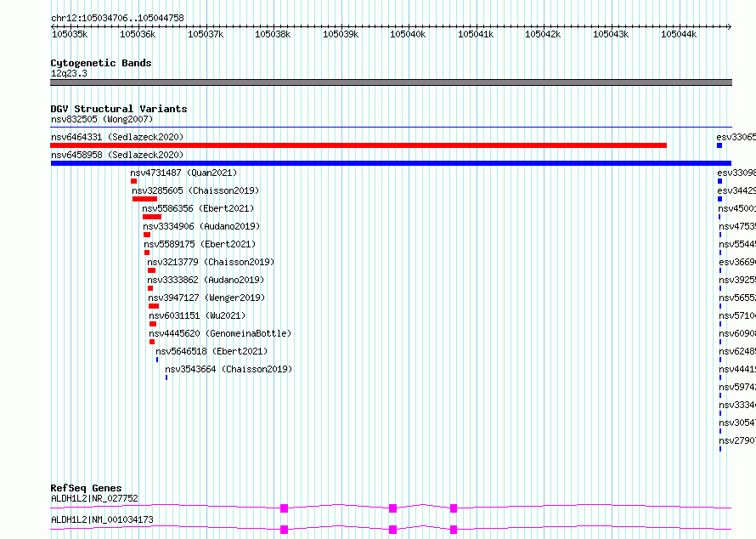Open variant nsv5646518 (Ebert2021) label

tap(212, 351)
